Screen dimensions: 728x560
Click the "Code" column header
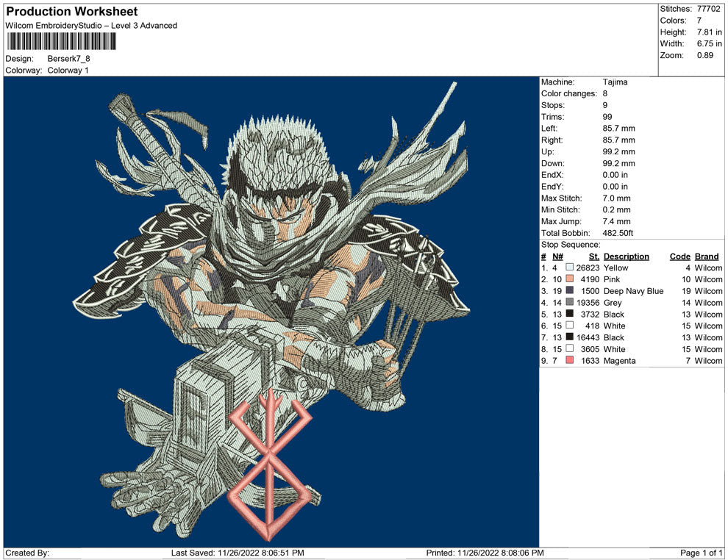point(679,256)
